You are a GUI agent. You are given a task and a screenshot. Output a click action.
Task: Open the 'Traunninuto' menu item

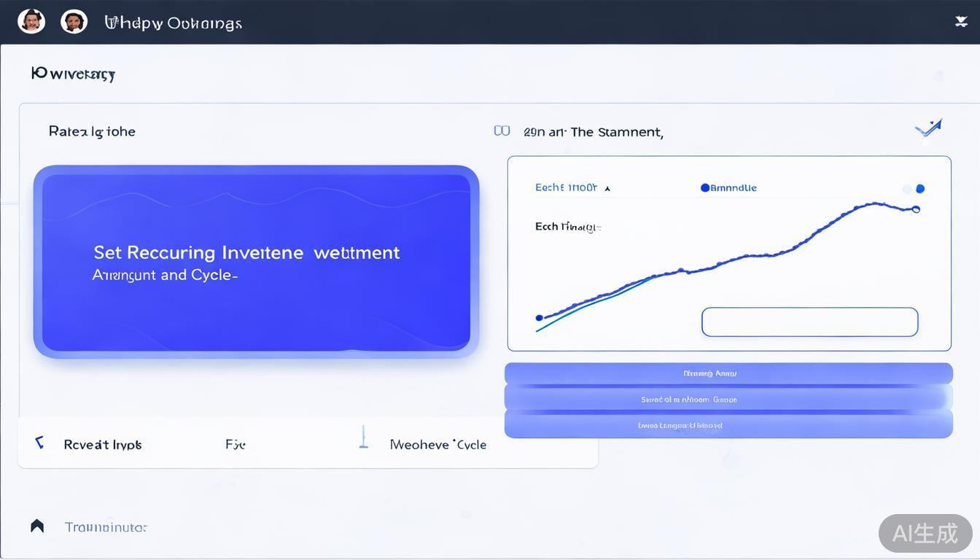coord(106,526)
